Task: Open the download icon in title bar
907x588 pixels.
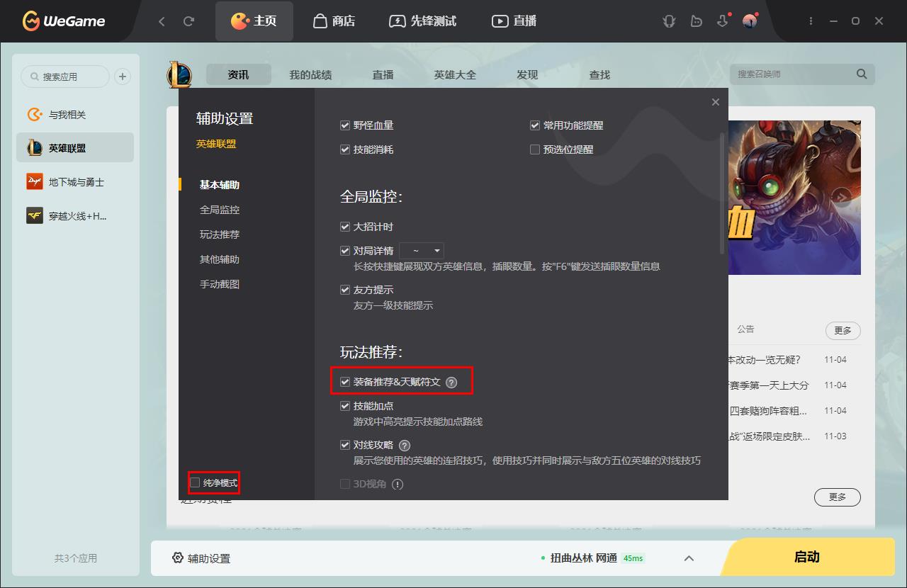Action: coord(723,21)
